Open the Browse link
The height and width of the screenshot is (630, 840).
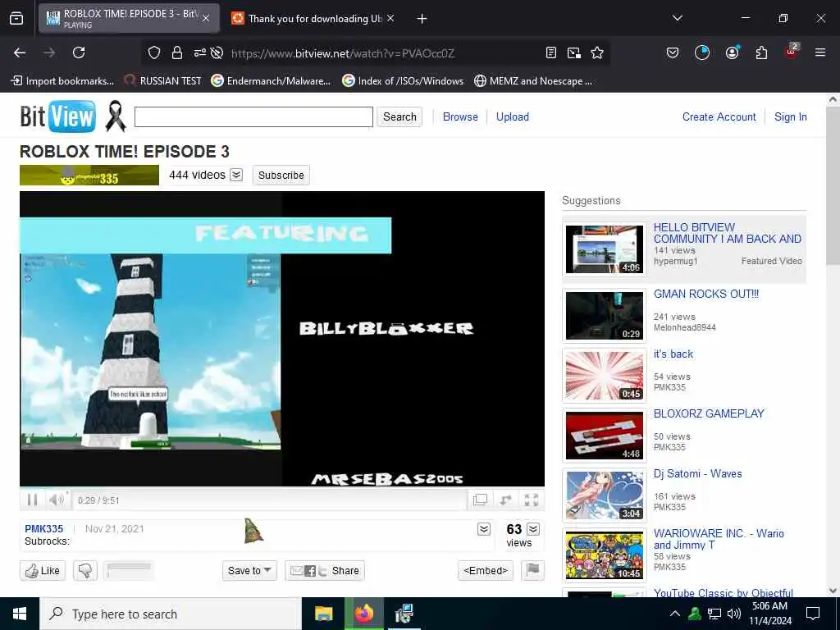460,116
